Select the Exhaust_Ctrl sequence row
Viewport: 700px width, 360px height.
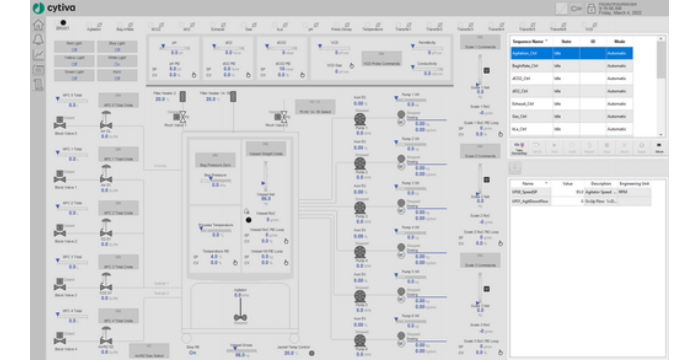[571, 104]
